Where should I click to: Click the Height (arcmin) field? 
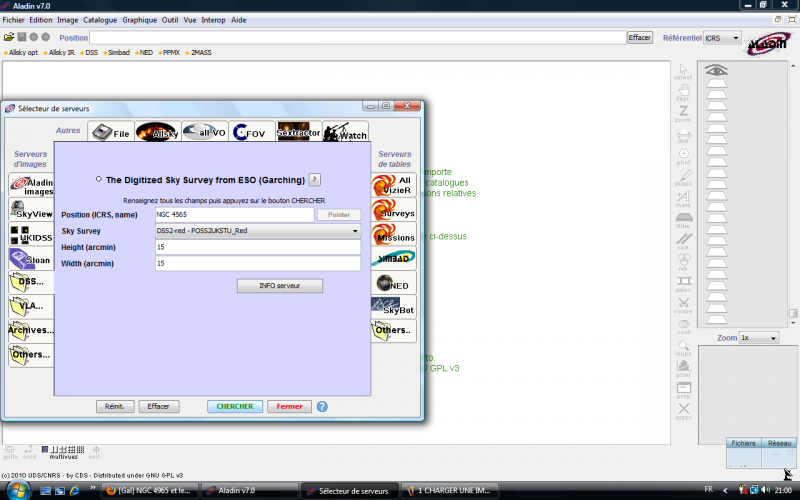[x=258, y=247]
